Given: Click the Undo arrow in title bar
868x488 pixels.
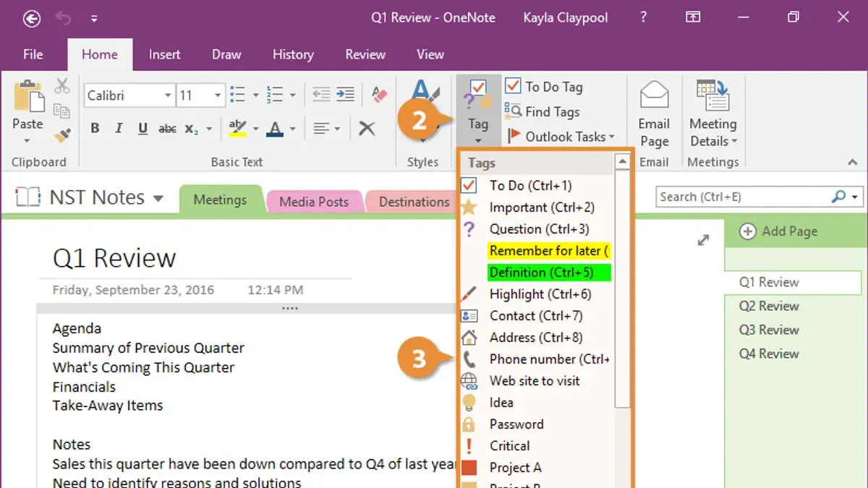Looking at the screenshot, I should coord(64,19).
